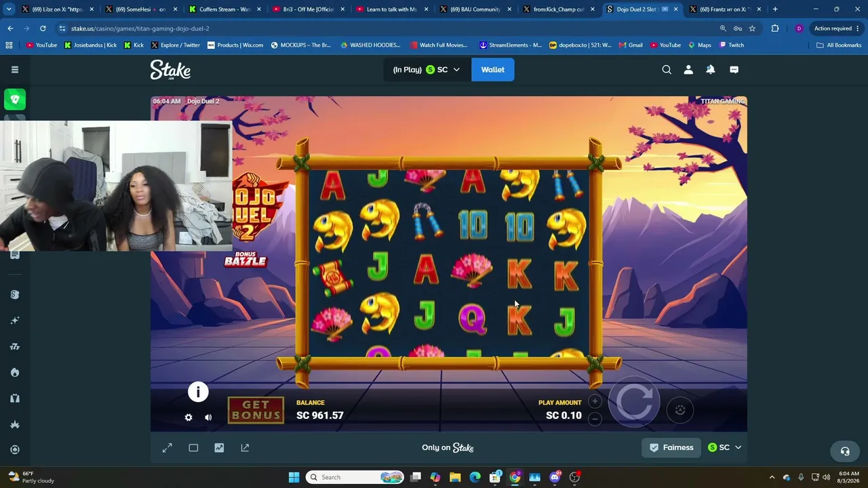The width and height of the screenshot is (868, 488).
Task: Open the Google apps grid shortcut
Action: click(9, 45)
